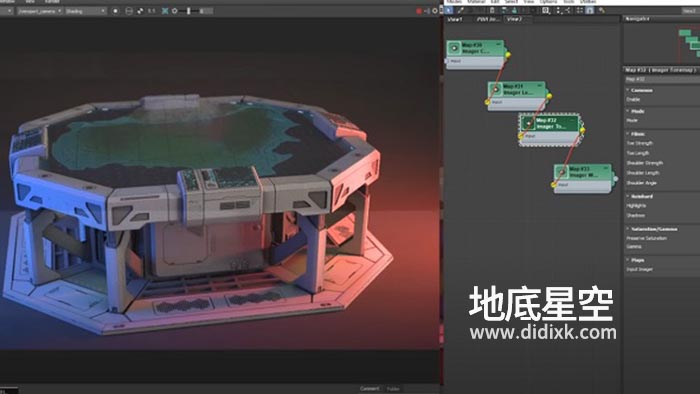Screen dimensions: 700x394
Task: Open the Shading mode dropdown
Action: pyautogui.click(x=85, y=11)
